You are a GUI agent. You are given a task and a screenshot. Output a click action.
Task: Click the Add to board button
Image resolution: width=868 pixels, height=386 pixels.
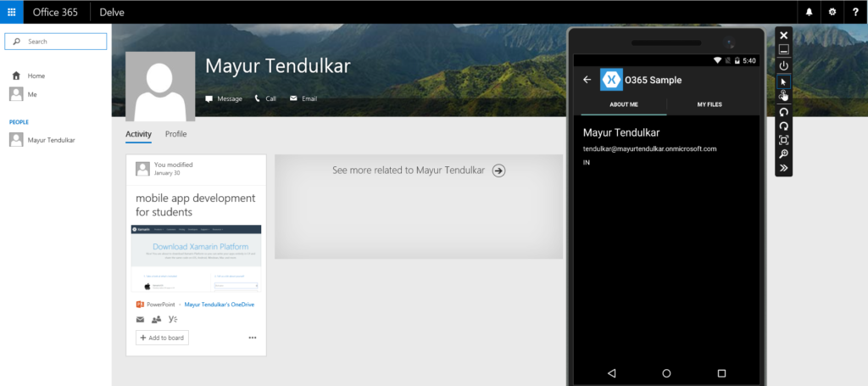coord(162,338)
